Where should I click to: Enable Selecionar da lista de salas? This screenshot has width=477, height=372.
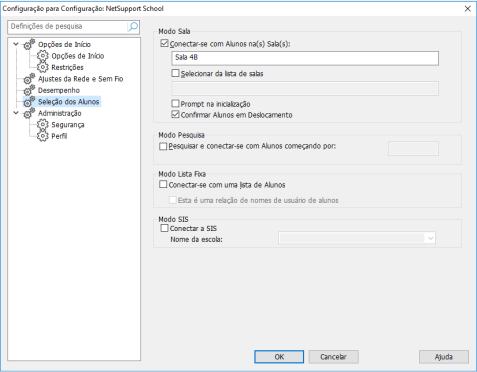175,73
